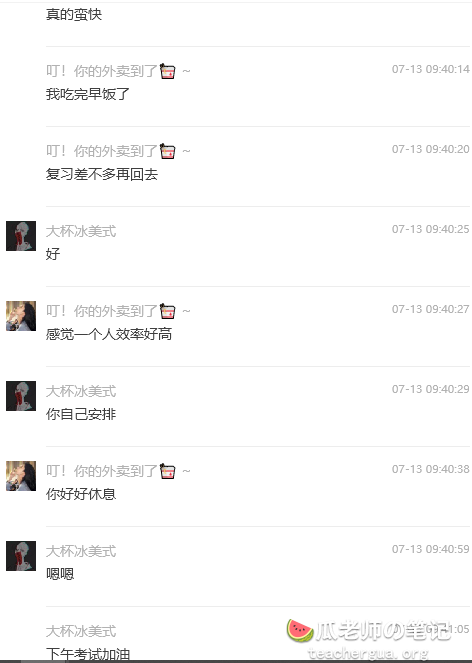Click message text 我吃完早饭了

pyautogui.click(x=88, y=94)
